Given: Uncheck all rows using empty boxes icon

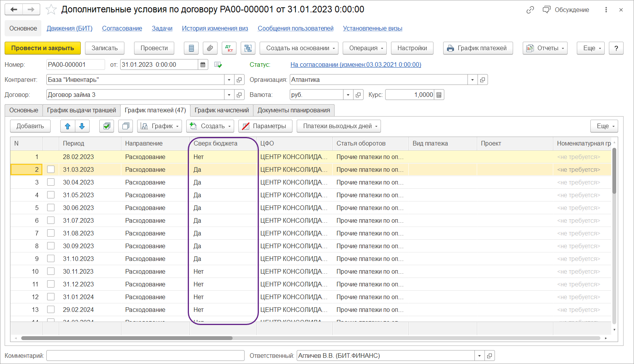Looking at the screenshot, I should pyautogui.click(x=126, y=126).
